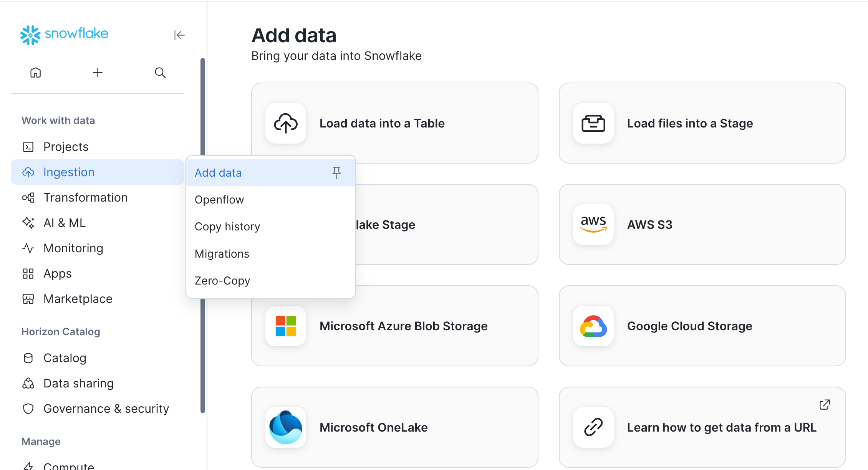Go to Data sharing
868x470 pixels.
[98, 383]
